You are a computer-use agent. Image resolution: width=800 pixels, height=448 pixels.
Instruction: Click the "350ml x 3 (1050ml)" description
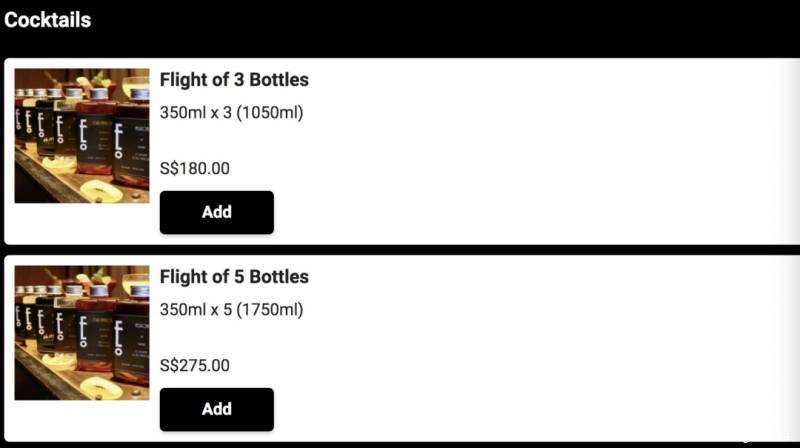[x=231, y=113]
